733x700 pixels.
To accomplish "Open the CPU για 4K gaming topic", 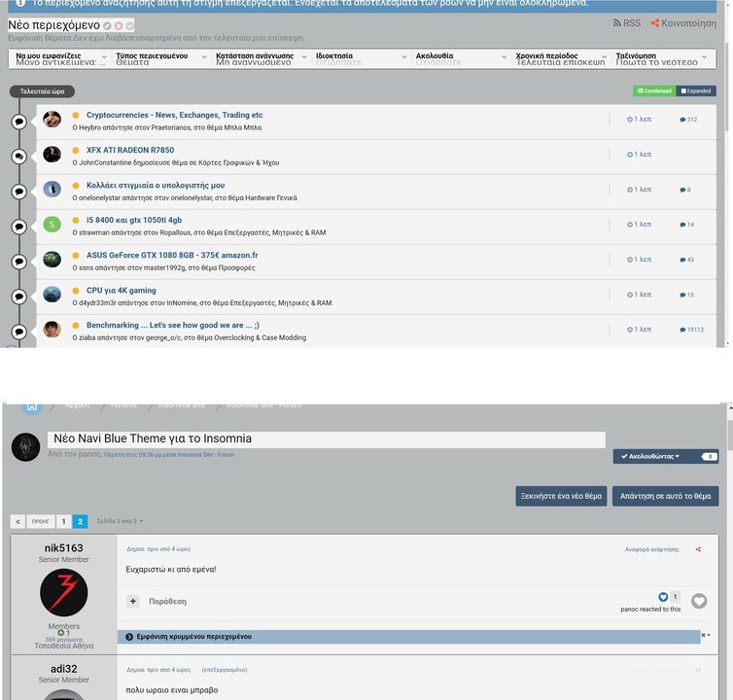I will click(122, 291).
